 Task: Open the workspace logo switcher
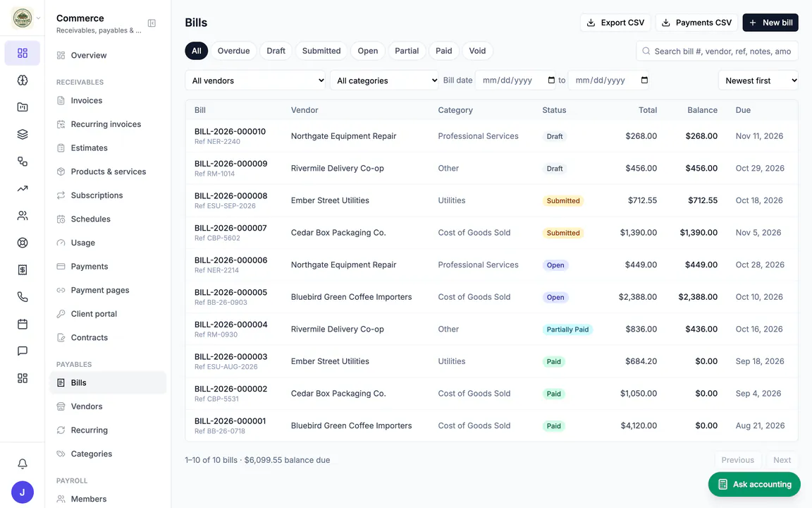[23, 18]
